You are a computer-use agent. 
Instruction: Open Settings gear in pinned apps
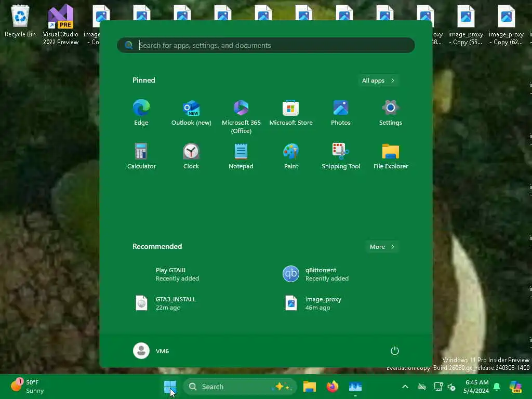391,113
